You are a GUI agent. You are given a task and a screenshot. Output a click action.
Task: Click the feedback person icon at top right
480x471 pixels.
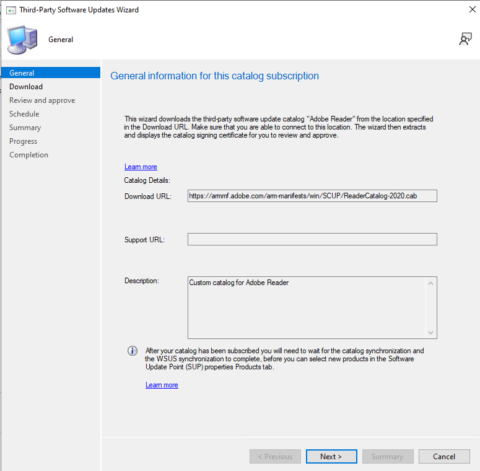[x=465, y=39]
